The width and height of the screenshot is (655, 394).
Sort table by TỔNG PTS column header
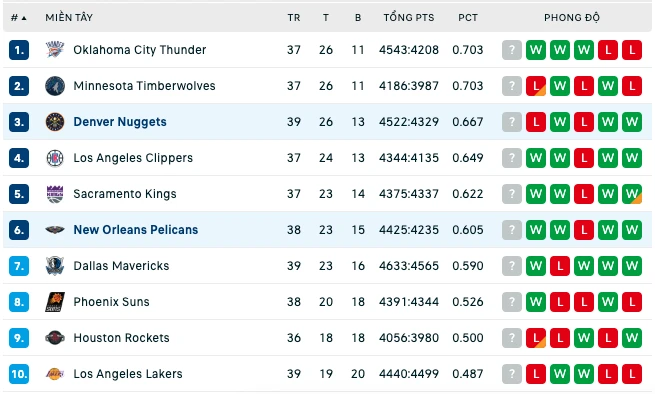(x=409, y=18)
